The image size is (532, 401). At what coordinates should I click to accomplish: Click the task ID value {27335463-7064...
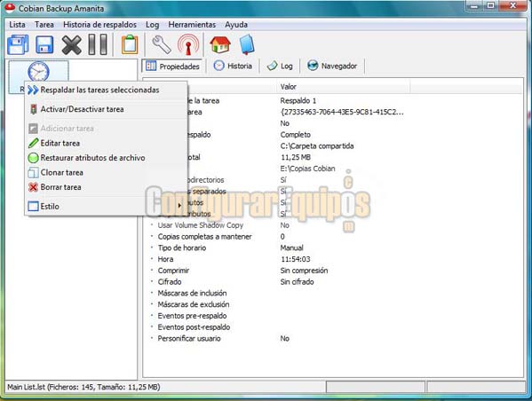(342, 112)
